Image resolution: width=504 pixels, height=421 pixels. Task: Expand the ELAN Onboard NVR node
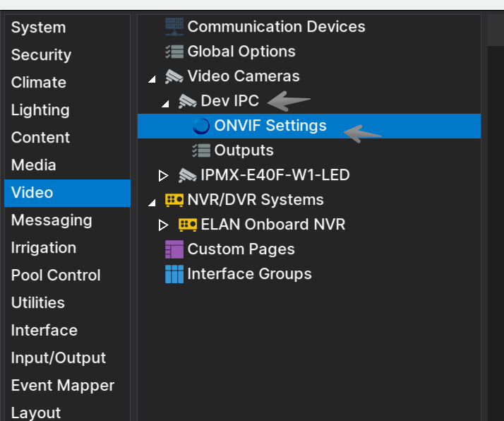point(164,225)
